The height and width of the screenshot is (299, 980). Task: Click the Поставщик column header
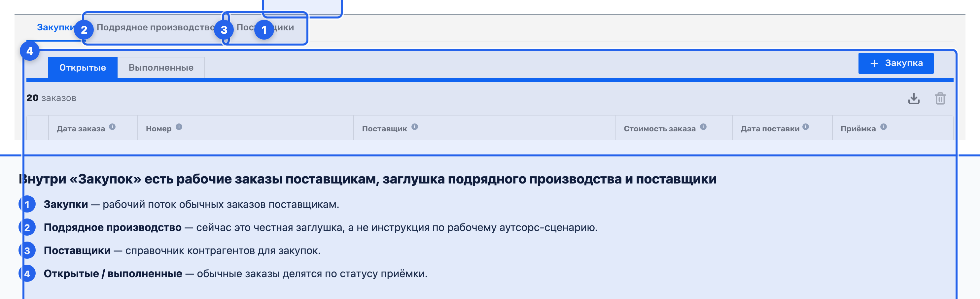click(484, 128)
